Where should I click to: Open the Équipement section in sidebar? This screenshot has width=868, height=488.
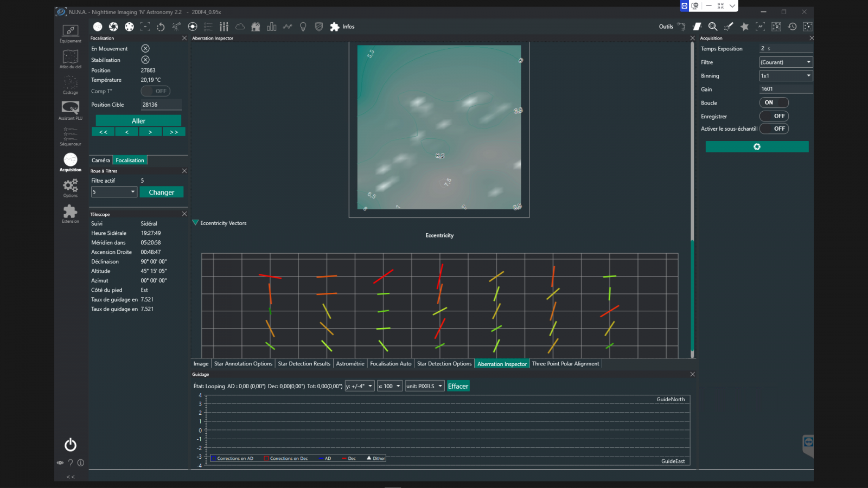pos(71,33)
